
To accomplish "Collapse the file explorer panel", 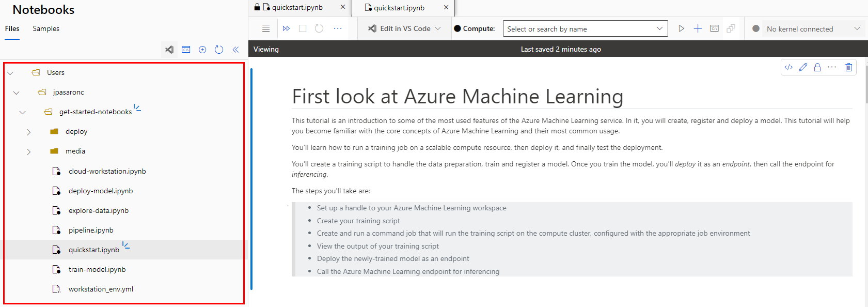I will (x=235, y=50).
